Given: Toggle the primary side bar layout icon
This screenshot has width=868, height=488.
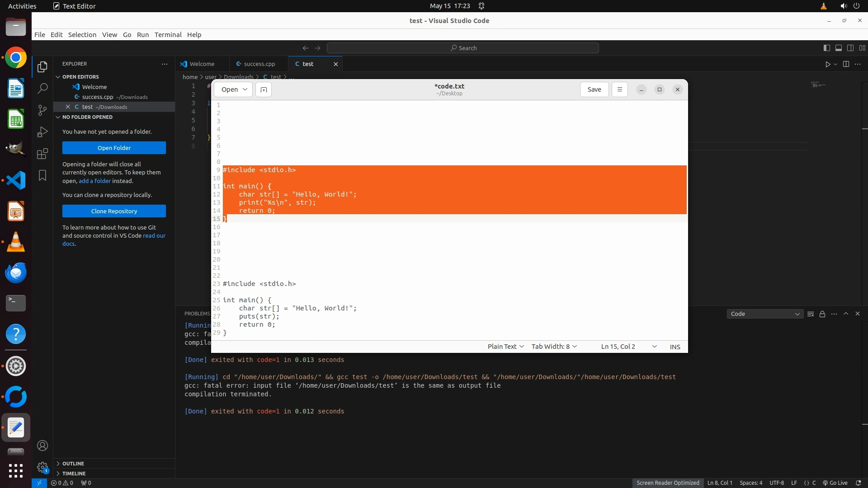Looking at the screenshot, I should coord(827,48).
